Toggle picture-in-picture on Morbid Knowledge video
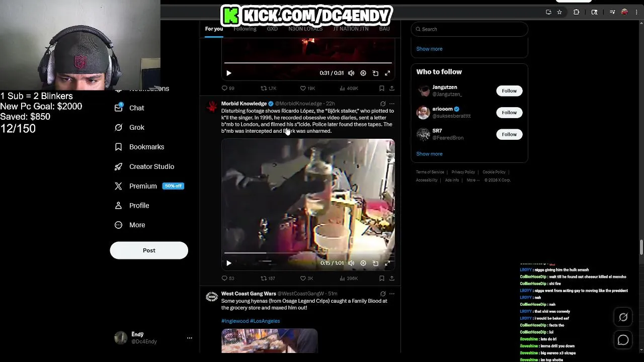644x362 pixels. tap(375, 263)
